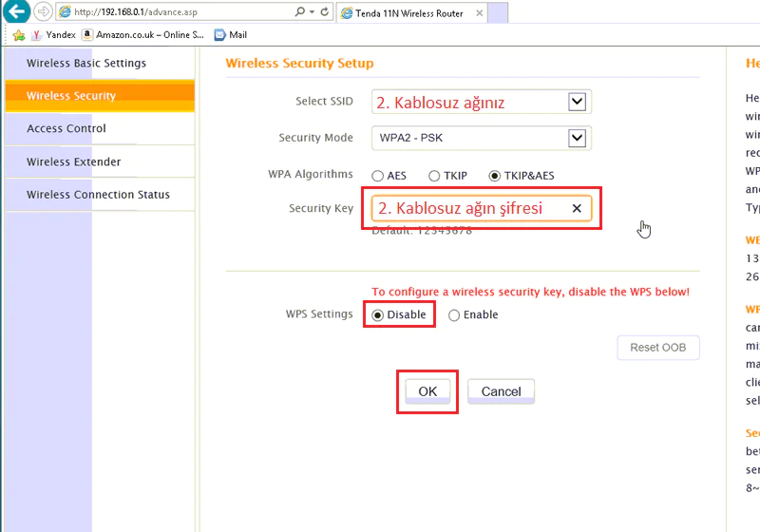Select the Tenda 11N Wireless Router tab
Image resolution: width=760 pixels, height=532 pixels.
pos(411,13)
